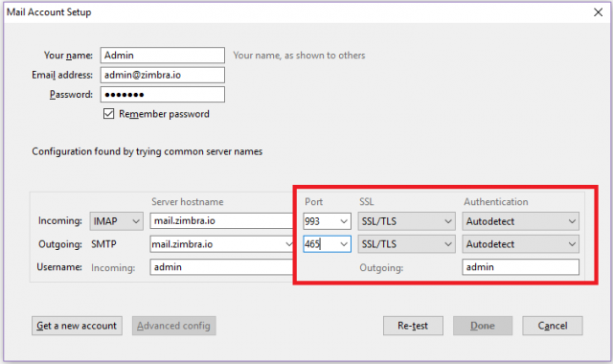Viewport: 613px width, 364px height.
Task: Expand the outgoing port 465 dropdown
Action: pyautogui.click(x=344, y=244)
